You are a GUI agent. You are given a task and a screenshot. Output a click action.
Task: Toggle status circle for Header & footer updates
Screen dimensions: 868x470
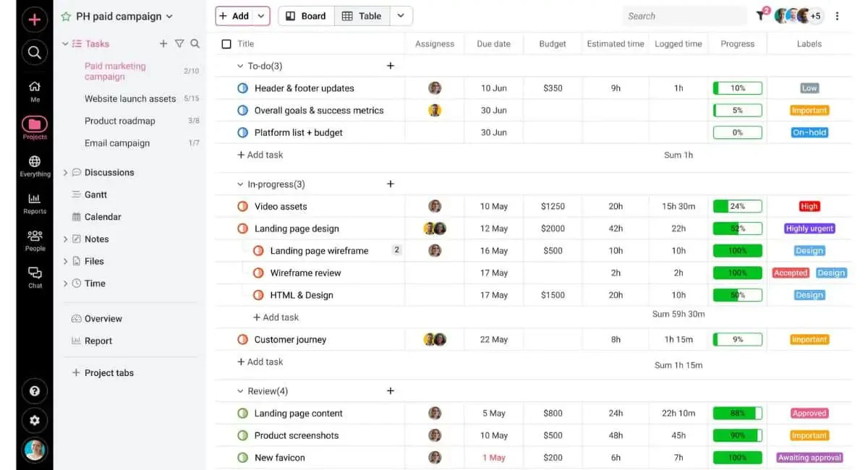[x=243, y=88]
